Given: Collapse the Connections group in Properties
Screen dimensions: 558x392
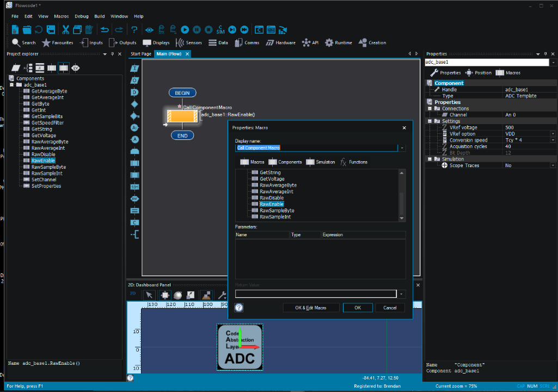Looking at the screenshot, I should pyautogui.click(x=430, y=108).
